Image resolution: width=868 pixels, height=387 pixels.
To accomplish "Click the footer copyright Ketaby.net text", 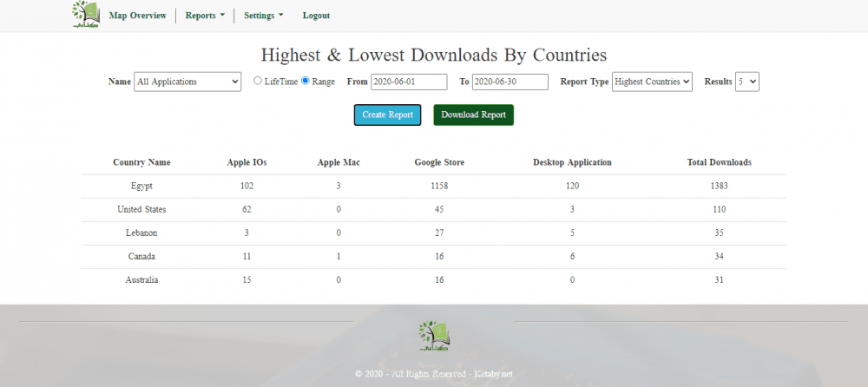I will (434, 374).
